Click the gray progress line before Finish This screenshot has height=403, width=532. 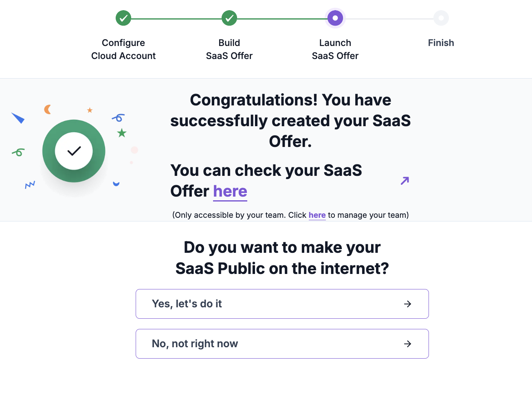tap(389, 18)
